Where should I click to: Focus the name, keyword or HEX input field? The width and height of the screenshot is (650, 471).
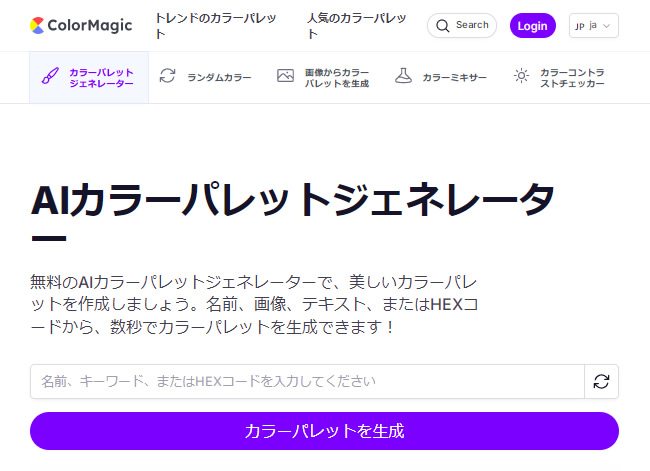307,381
